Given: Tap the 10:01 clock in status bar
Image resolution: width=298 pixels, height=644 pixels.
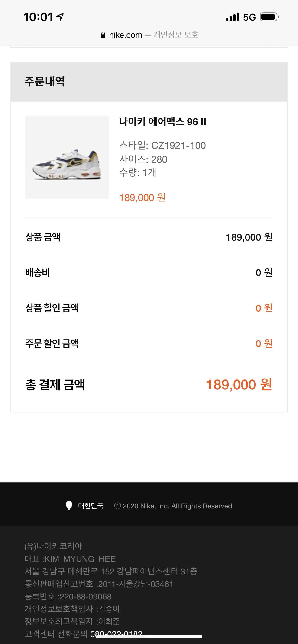Looking at the screenshot, I should click(x=38, y=17).
